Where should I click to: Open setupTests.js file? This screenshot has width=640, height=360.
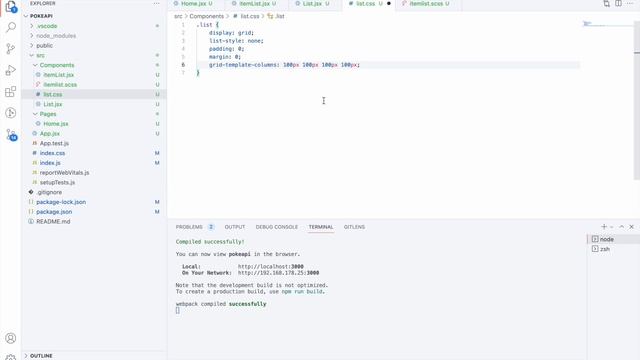pyautogui.click(x=57, y=182)
